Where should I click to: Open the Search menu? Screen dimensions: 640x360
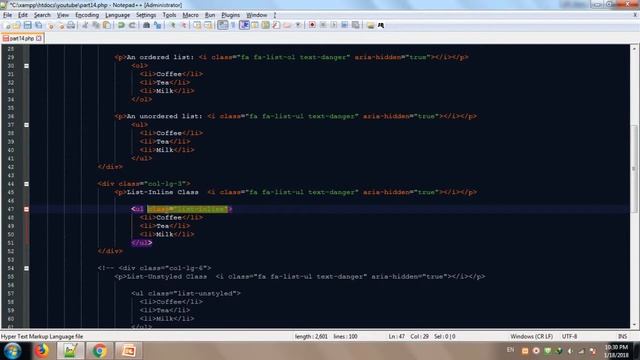tap(42, 15)
